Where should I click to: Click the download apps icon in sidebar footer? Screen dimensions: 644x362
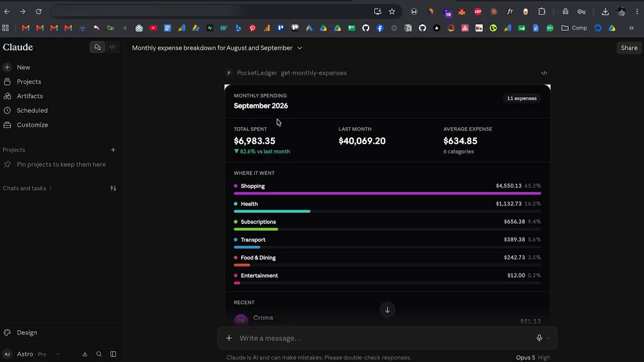pos(85,354)
